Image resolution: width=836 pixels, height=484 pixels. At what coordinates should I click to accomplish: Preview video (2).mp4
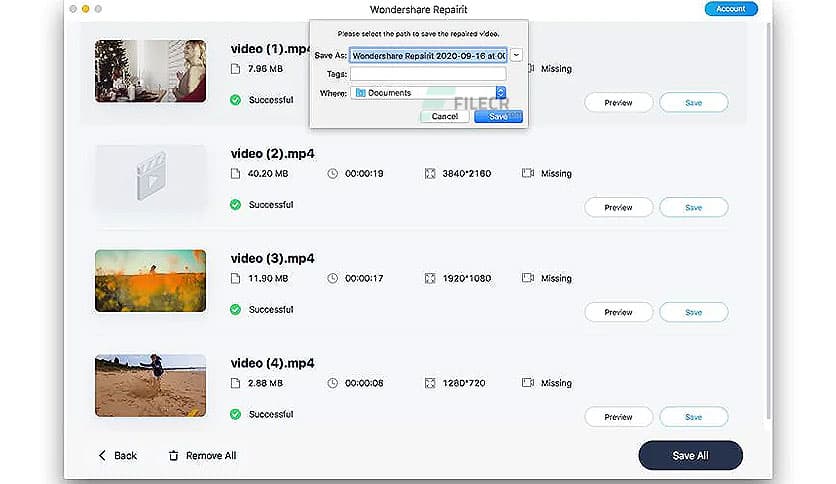point(618,207)
